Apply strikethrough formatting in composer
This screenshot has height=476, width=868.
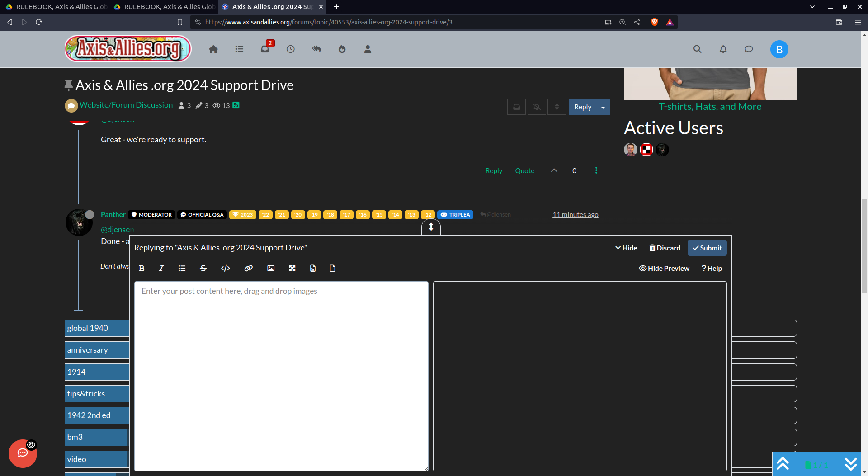(x=203, y=269)
